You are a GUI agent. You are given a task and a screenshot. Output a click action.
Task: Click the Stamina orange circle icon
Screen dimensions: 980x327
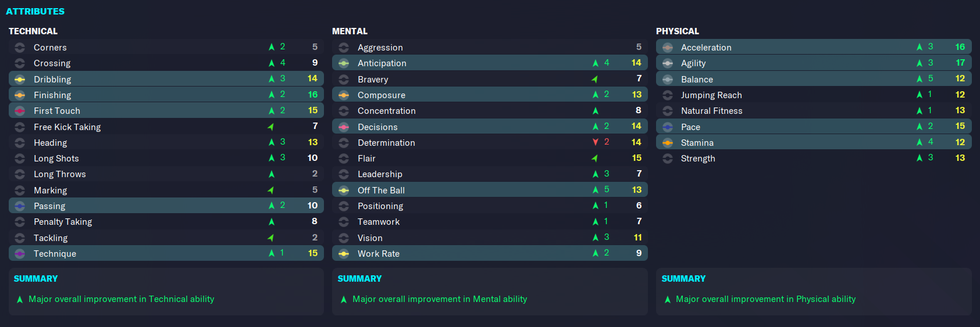tap(668, 142)
